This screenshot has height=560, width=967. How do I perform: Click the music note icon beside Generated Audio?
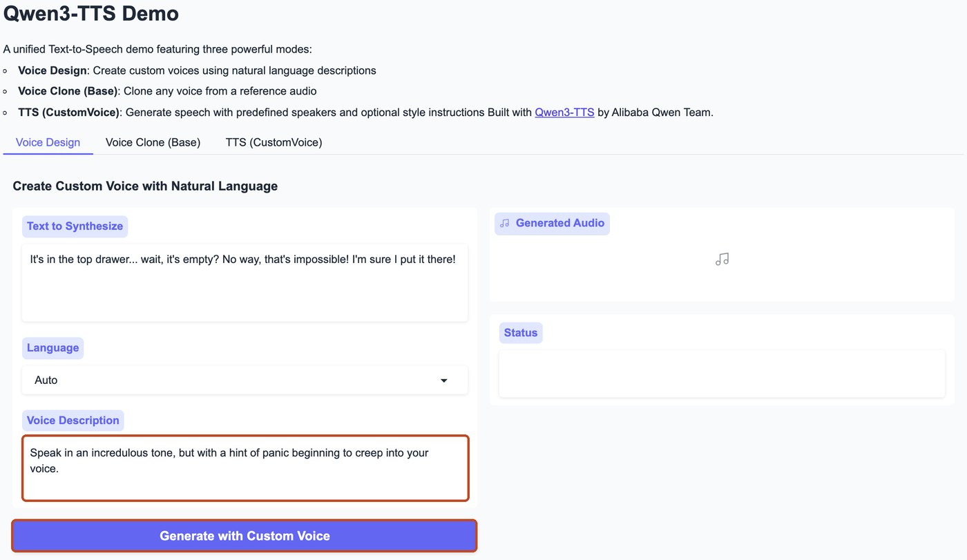point(505,223)
